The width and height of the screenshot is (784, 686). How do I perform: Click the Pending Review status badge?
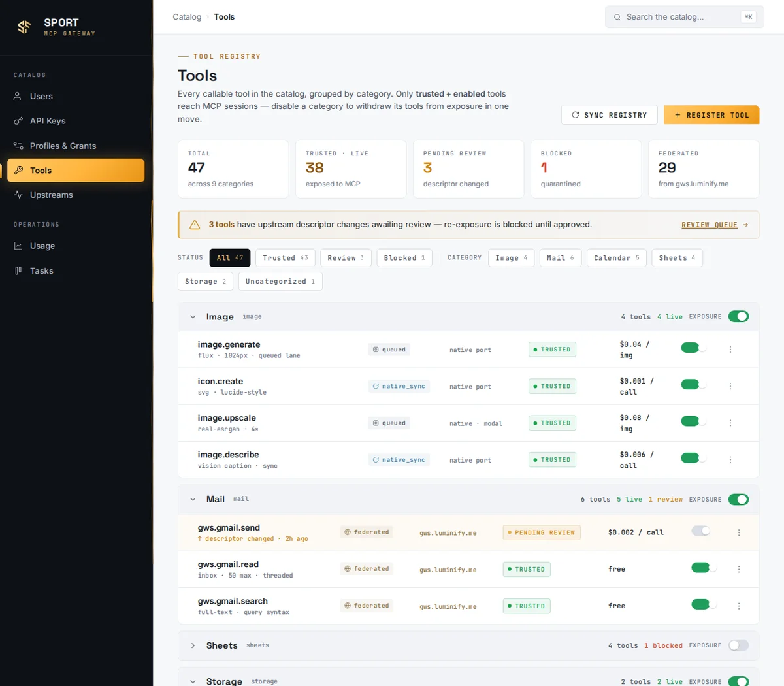542,532
